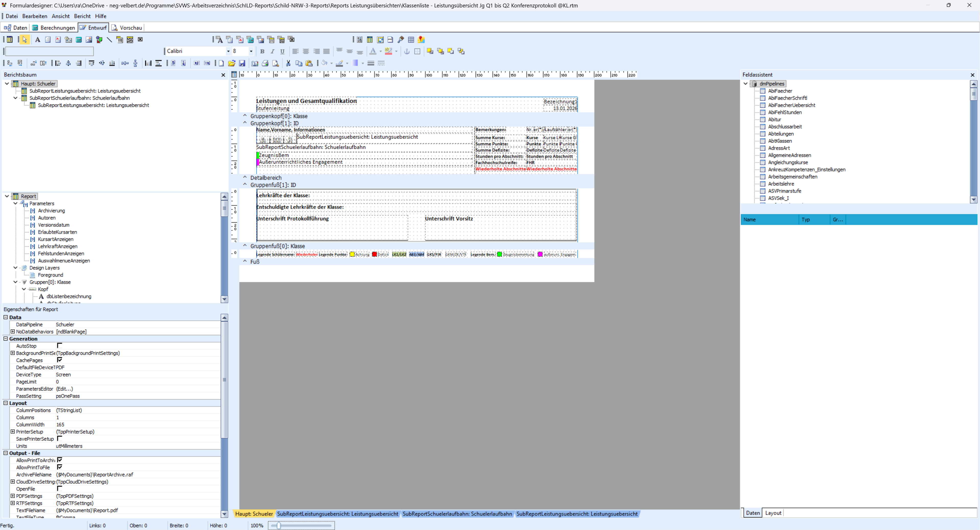The width and height of the screenshot is (980, 530).
Task: Click the empty edit box on toolbar
Action: (x=50, y=51)
